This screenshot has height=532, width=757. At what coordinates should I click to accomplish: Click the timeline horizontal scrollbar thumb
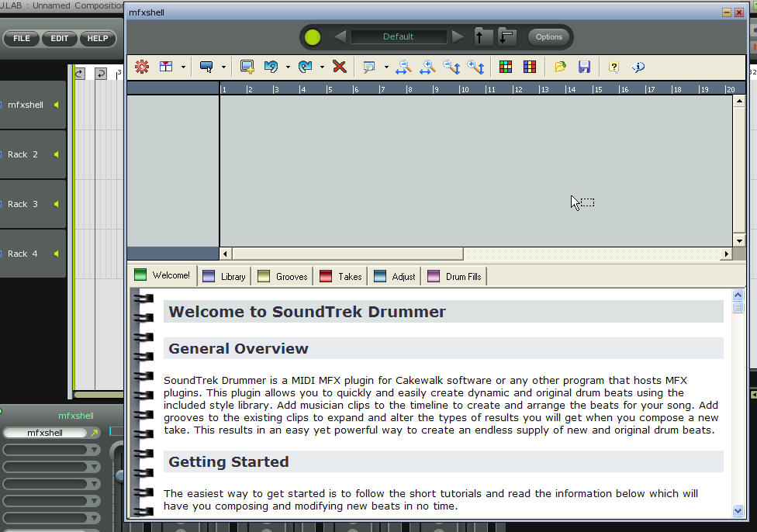pos(347,254)
